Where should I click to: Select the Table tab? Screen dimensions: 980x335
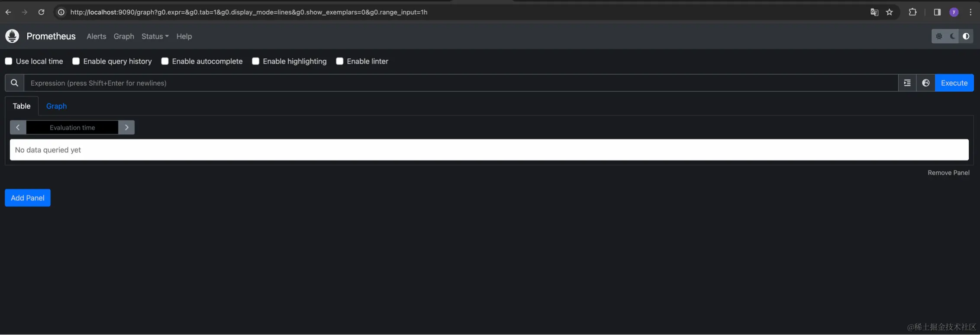tap(22, 106)
